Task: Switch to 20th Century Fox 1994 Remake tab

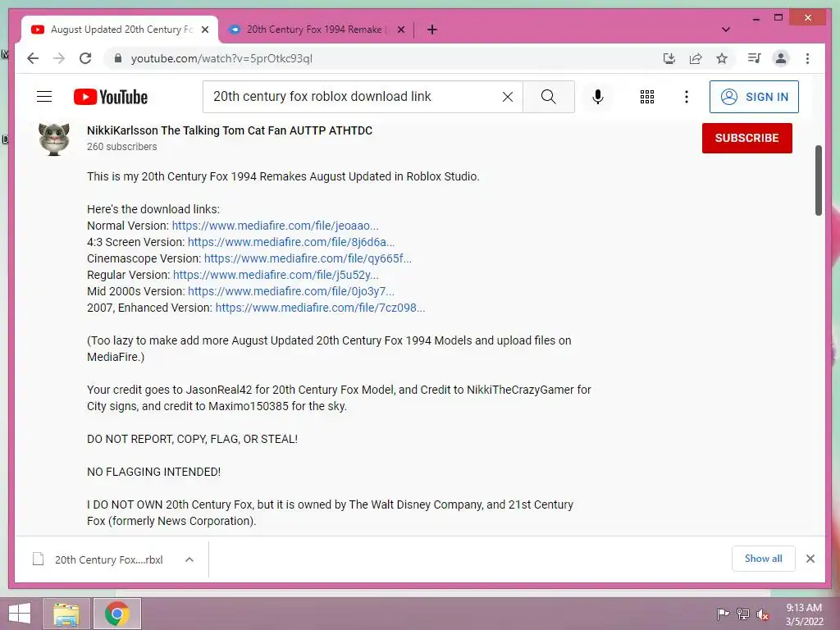Action: 316,30
